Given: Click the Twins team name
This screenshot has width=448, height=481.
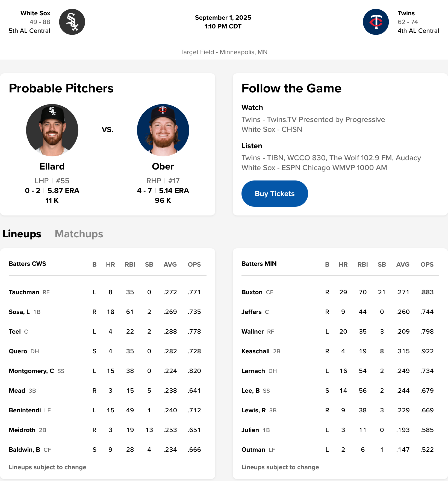Looking at the screenshot, I should [406, 13].
